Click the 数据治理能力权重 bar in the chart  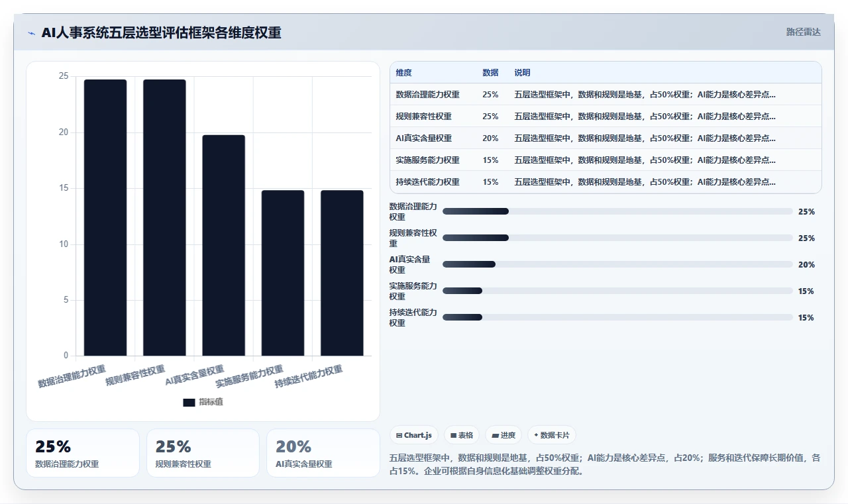click(105, 217)
